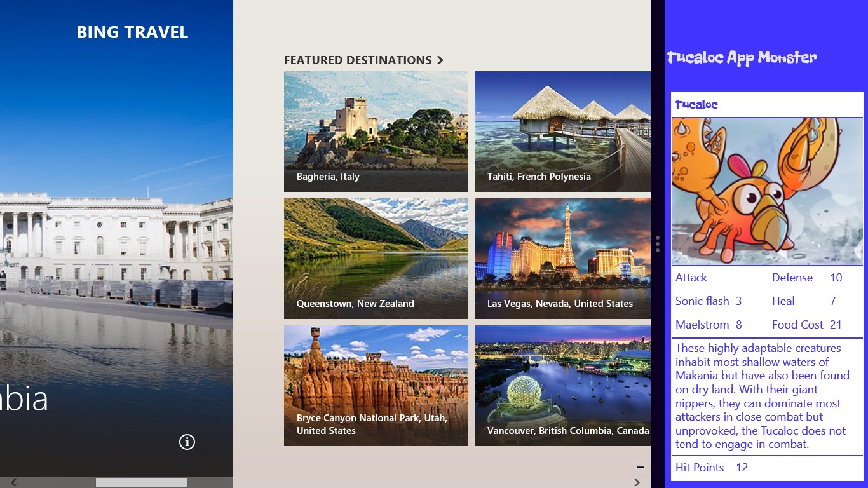Click the scrollbar right arrow

pos(637,483)
